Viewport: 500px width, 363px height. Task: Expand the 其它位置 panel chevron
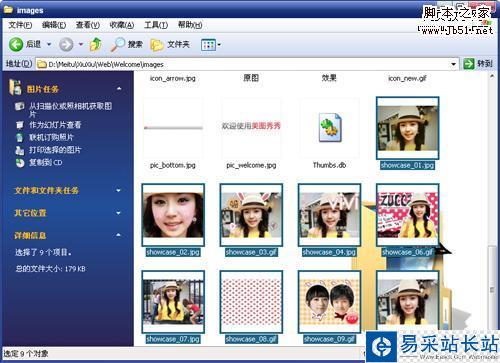[x=118, y=213]
